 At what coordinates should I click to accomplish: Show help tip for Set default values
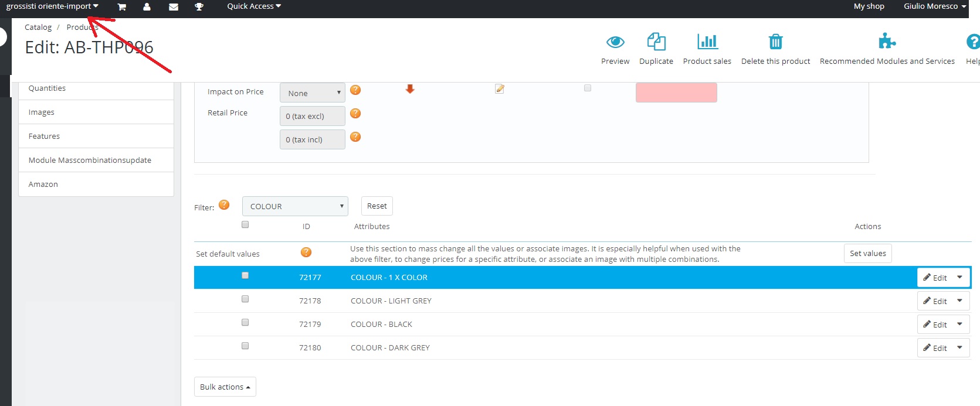(306, 253)
